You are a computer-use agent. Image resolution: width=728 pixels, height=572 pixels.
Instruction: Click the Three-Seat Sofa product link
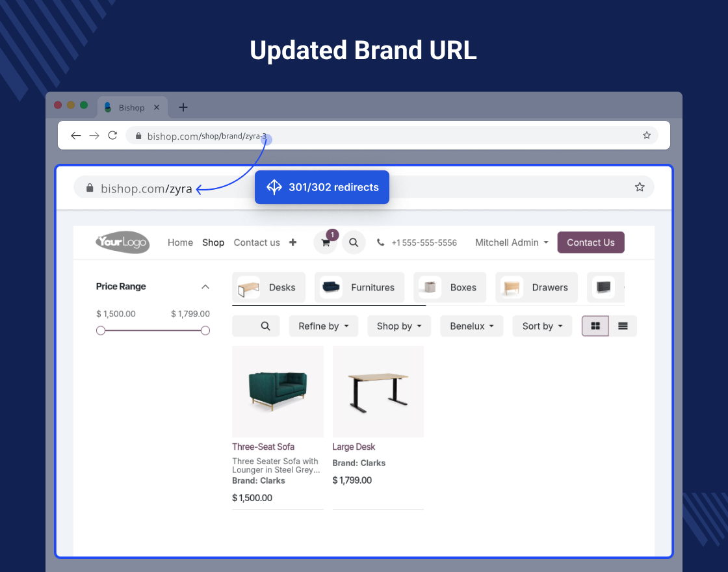coord(263,447)
